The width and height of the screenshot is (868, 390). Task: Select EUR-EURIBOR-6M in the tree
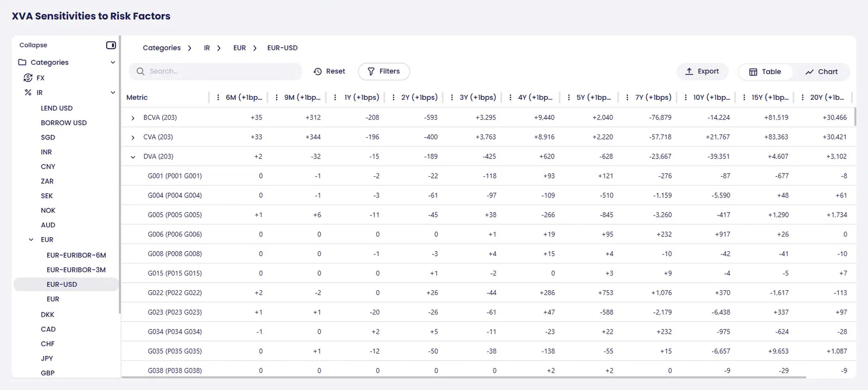[76, 255]
